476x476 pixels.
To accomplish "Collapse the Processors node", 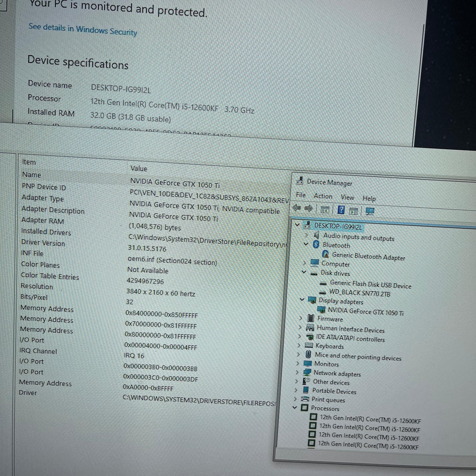I will click(294, 407).
